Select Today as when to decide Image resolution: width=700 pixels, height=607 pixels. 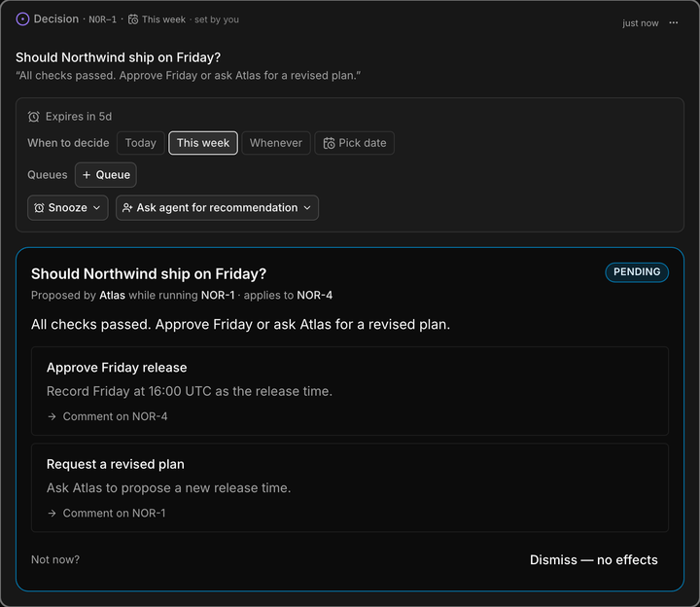(141, 143)
